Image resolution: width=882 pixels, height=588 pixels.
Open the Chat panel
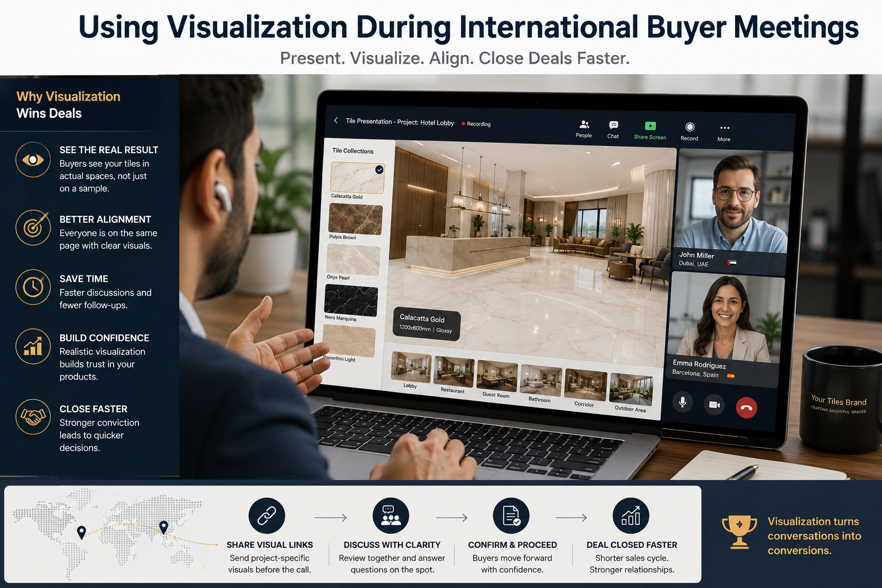pyautogui.click(x=613, y=129)
